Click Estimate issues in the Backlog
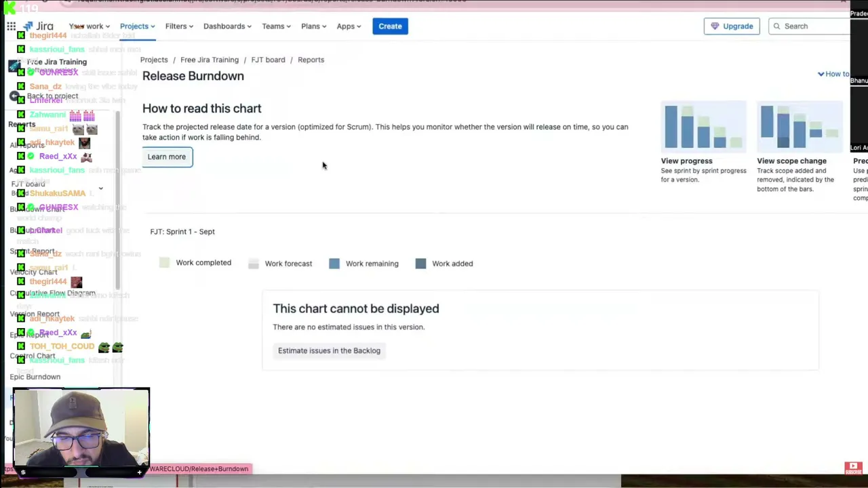Screen dimensions: 868x488 tap(329, 351)
